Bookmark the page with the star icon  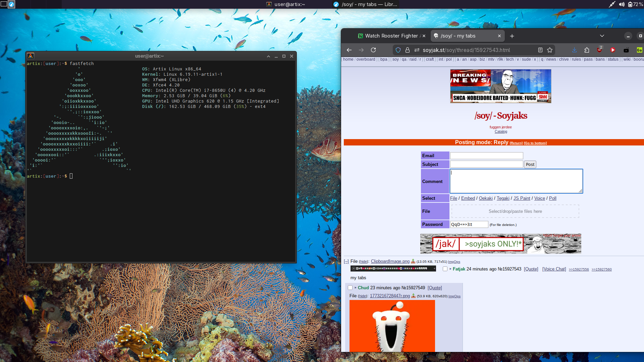click(x=550, y=50)
